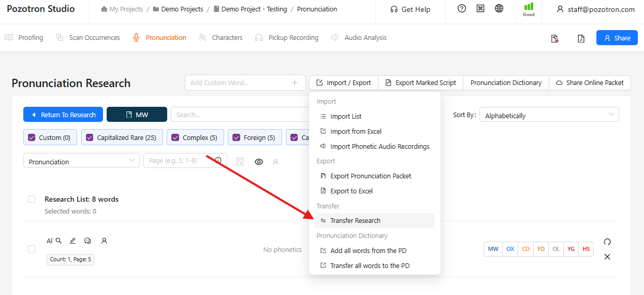Click the refresh icon on word row
Screen dimensions: 644x295
coord(607,242)
